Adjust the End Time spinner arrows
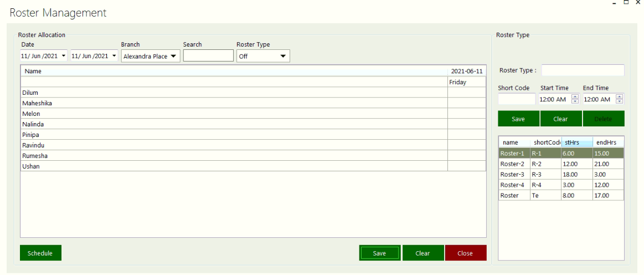 619,99
